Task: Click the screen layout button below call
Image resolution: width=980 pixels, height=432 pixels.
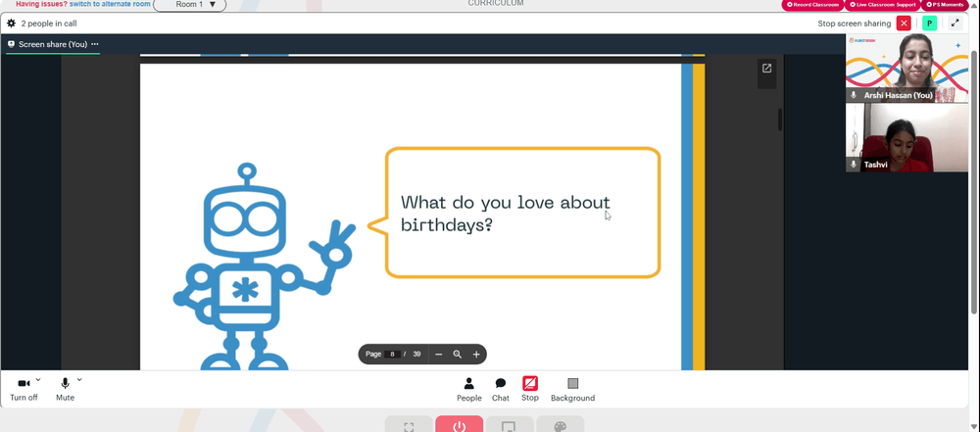Action: (510, 425)
